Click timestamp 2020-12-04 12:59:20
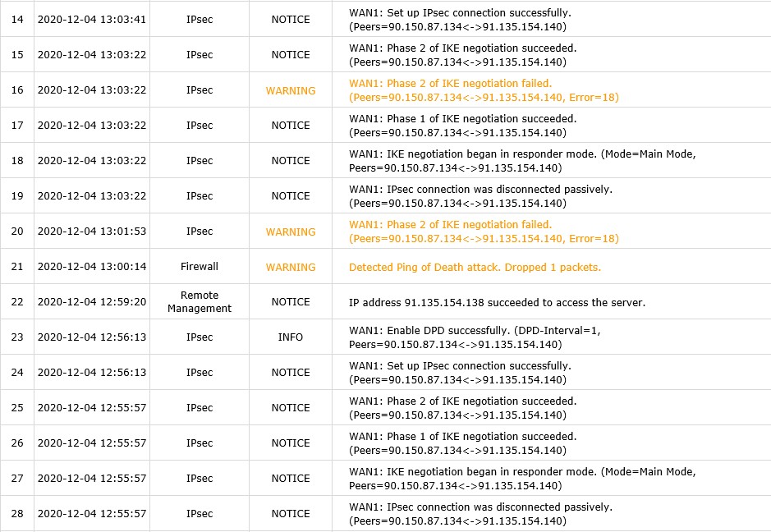This screenshot has width=771, height=532. click(x=92, y=302)
